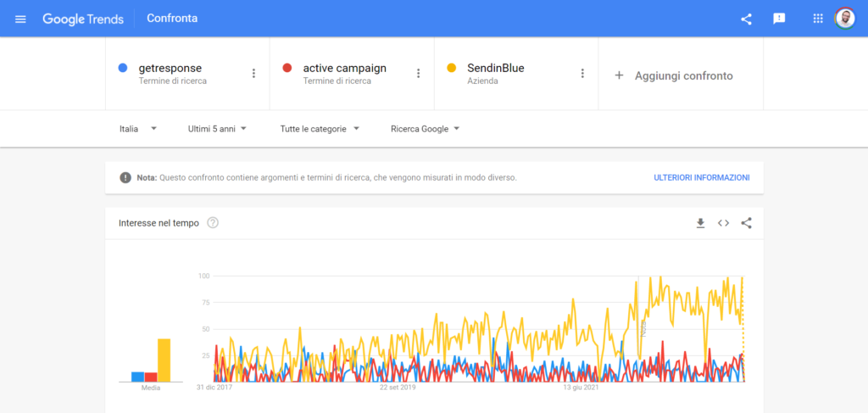Screen dimensions: 868x413
Task: Download chart data as CSV
Action: 700,223
